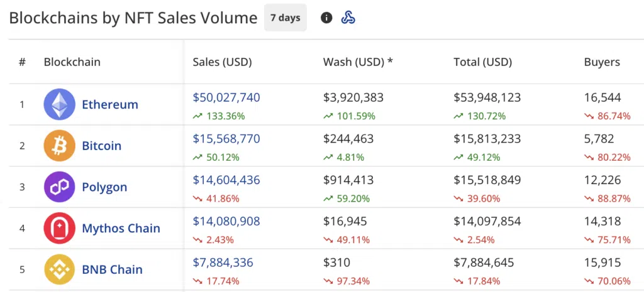Open the info icon beside 7 days
Image resolution: width=644 pixels, height=292 pixels.
tap(326, 18)
